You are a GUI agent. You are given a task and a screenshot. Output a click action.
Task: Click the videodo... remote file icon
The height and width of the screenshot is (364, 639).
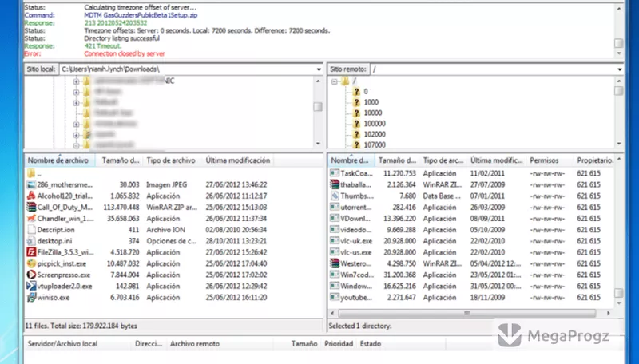pyautogui.click(x=335, y=230)
